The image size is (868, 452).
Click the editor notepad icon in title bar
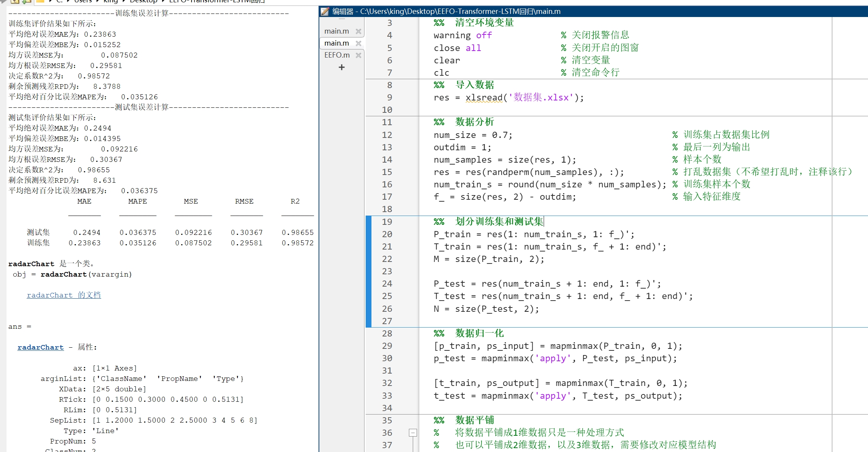click(x=325, y=11)
